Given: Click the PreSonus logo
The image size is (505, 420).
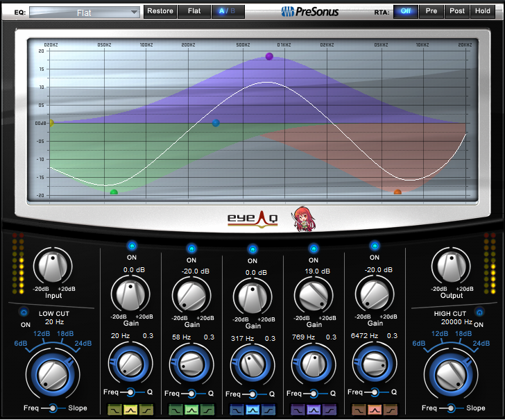Looking at the screenshot, I should coord(310,12).
